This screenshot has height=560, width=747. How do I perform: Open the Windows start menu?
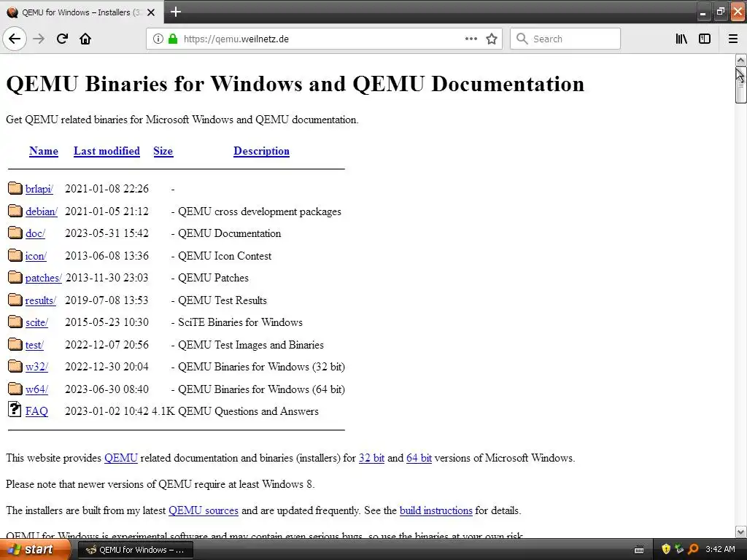pos(34,550)
